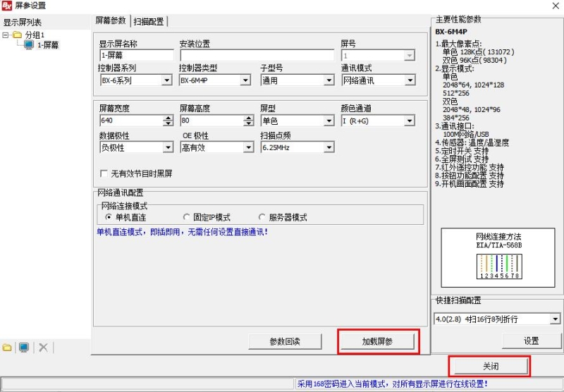Click the 设置 button
The height and width of the screenshot is (392, 564).
click(x=532, y=341)
